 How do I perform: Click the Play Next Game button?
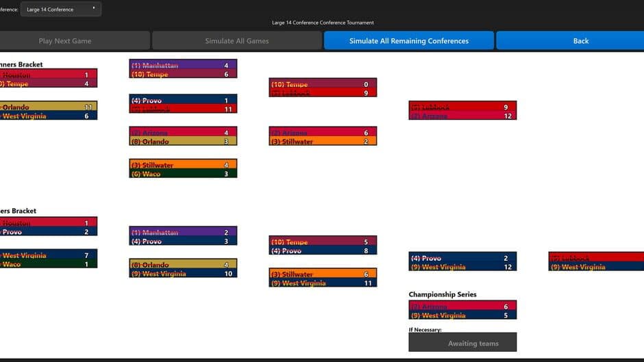point(65,41)
